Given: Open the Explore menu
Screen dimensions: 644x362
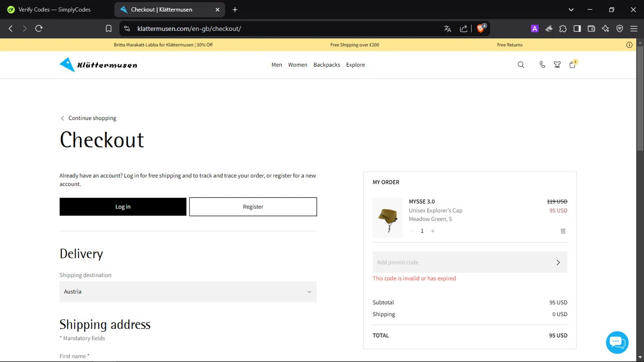Looking at the screenshot, I should (355, 65).
